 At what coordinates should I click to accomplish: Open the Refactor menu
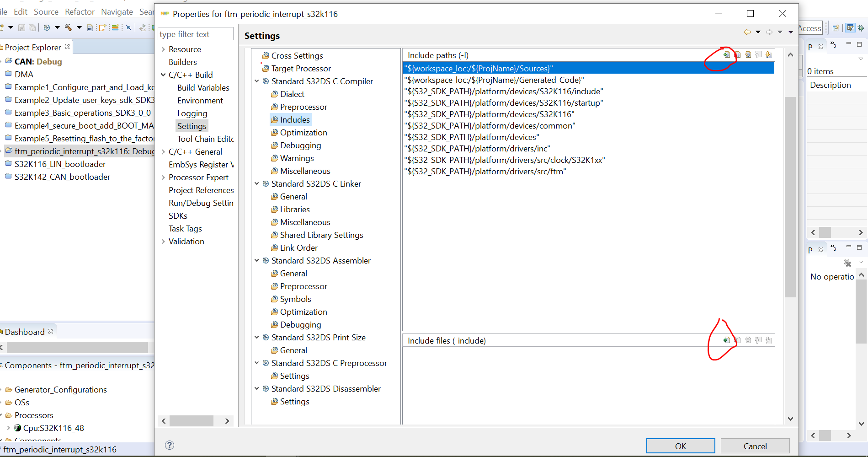click(x=80, y=11)
